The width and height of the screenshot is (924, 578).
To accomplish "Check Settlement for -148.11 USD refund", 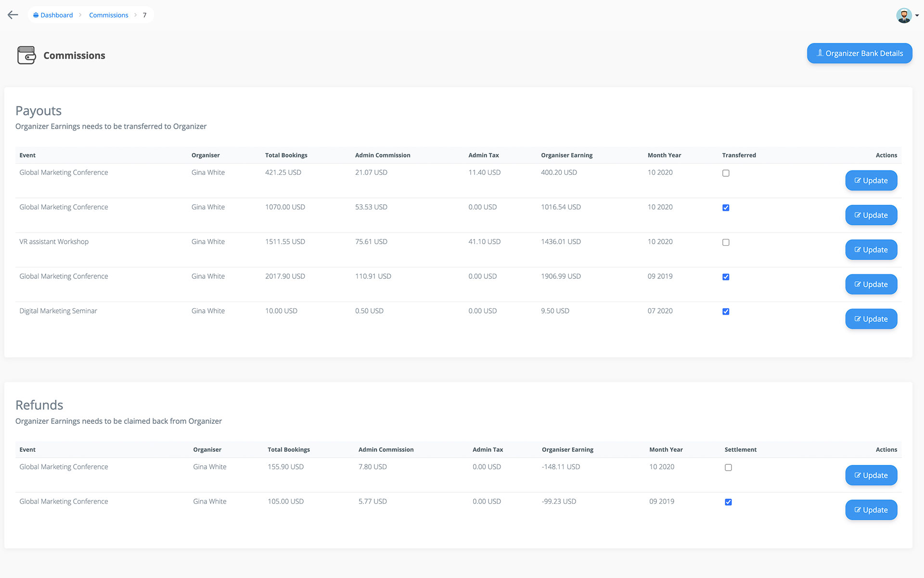I will point(728,467).
